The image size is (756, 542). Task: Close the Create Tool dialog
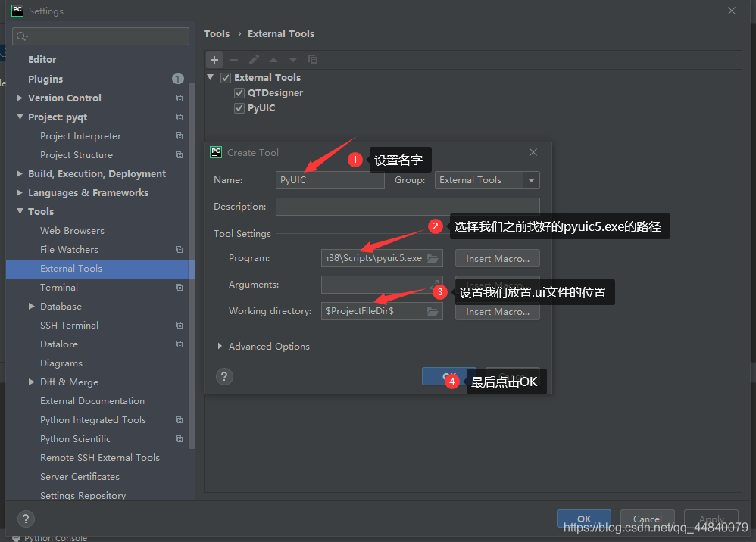533,152
